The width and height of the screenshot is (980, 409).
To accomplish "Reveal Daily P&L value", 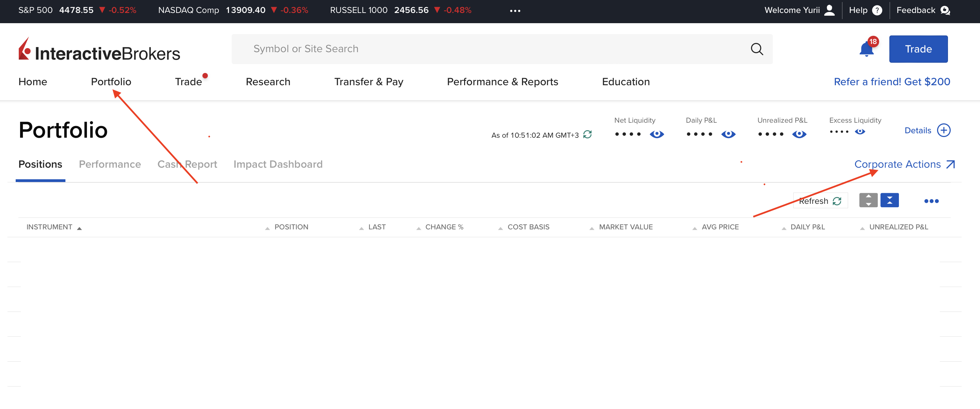I will tap(728, 134).
